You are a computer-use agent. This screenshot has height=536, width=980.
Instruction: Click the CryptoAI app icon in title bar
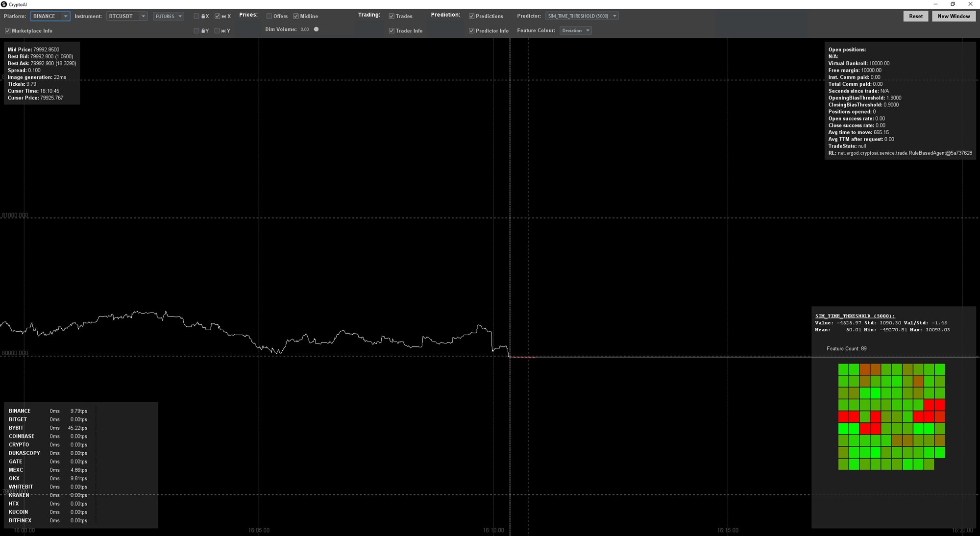4,4
